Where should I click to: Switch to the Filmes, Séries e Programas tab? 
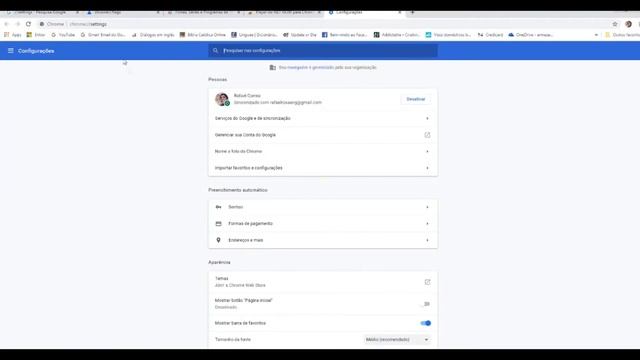click(x=204, y=12)
